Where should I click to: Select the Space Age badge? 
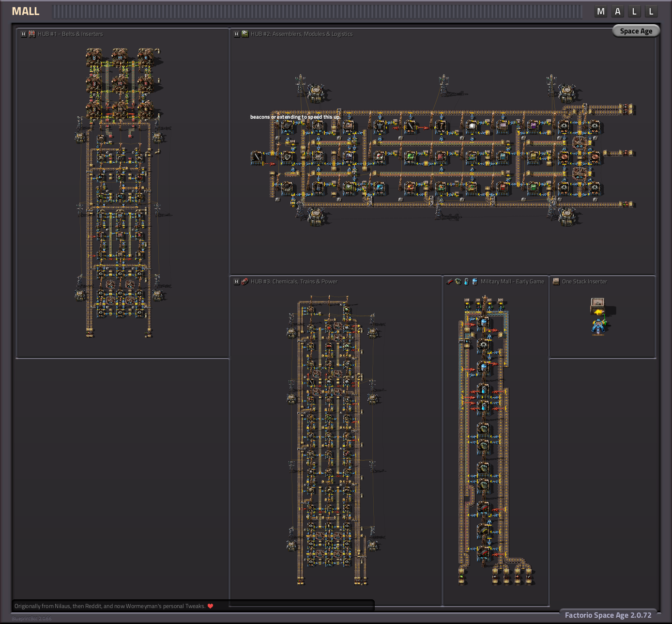tap(636, 31)
